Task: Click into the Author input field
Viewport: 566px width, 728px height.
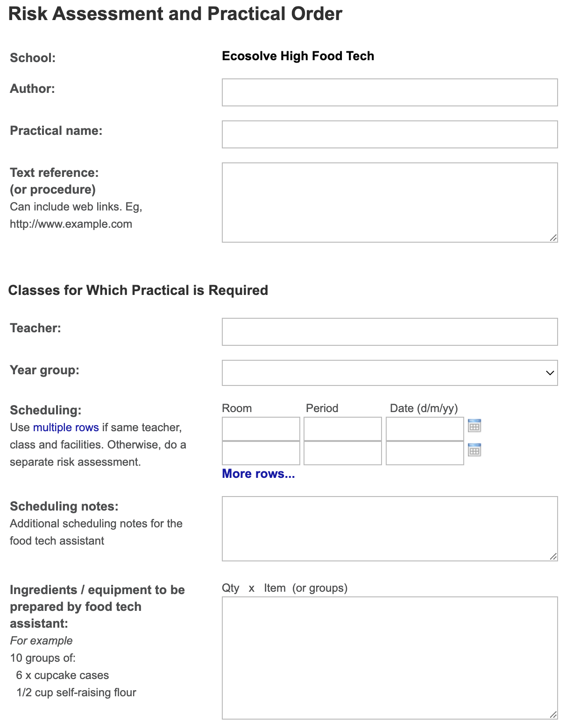Action: (389, 92)
